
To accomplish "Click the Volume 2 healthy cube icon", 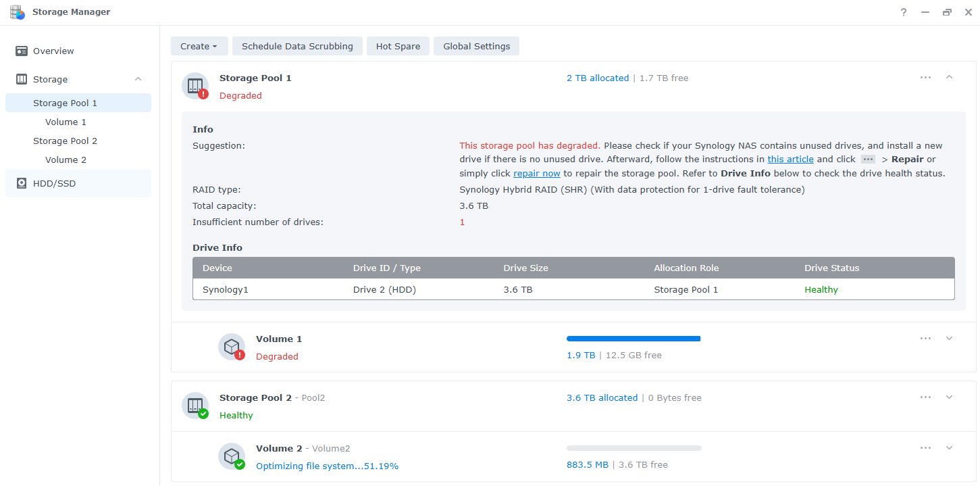I will click(232, 456).
